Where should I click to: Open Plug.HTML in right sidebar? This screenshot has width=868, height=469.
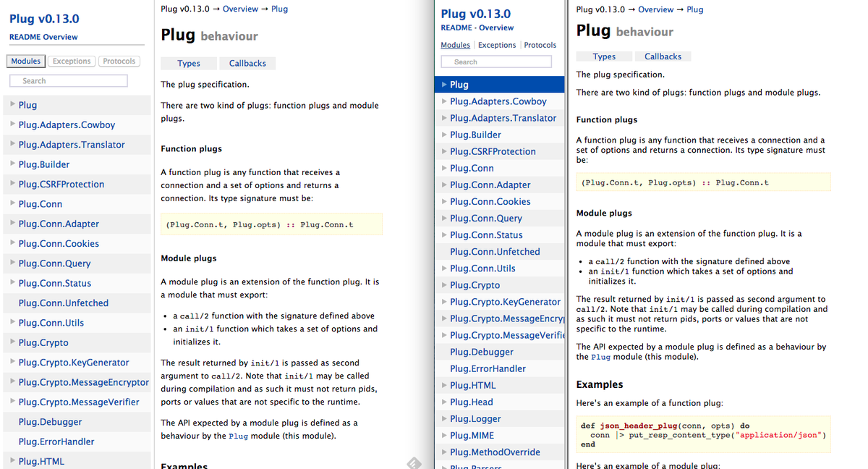(x=473, y=385)
